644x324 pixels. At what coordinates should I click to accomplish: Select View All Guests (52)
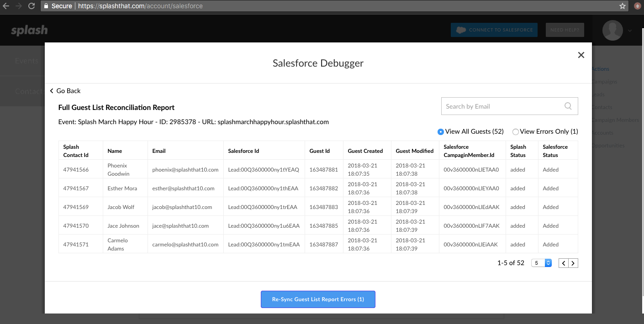coord(470,131)
